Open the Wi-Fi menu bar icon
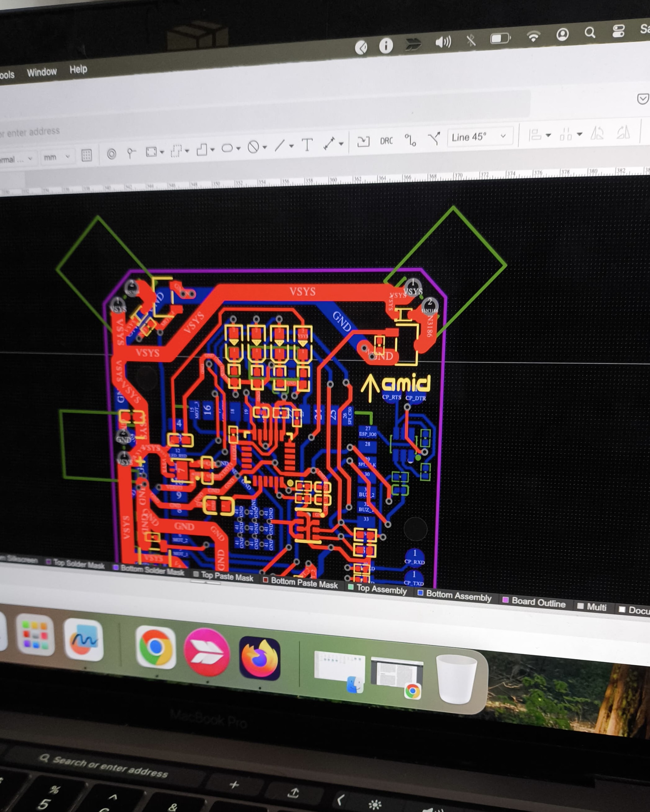Viewport: 650px width, 812px height. (x=533, y=36)
